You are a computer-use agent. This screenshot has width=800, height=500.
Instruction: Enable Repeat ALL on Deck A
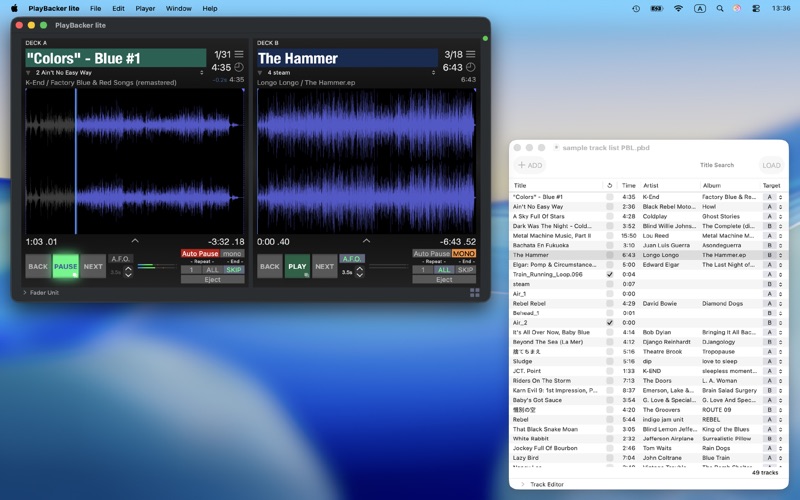point(212,270)
